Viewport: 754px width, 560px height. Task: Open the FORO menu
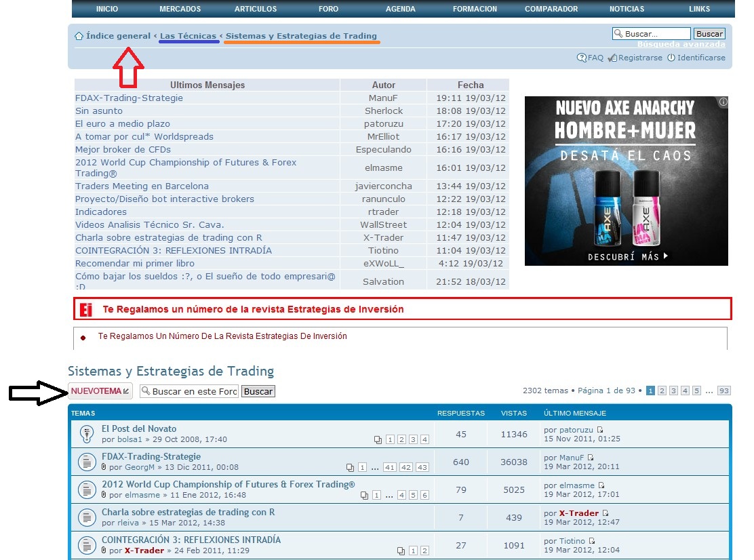pyautogui.click(x=328, y=9)
